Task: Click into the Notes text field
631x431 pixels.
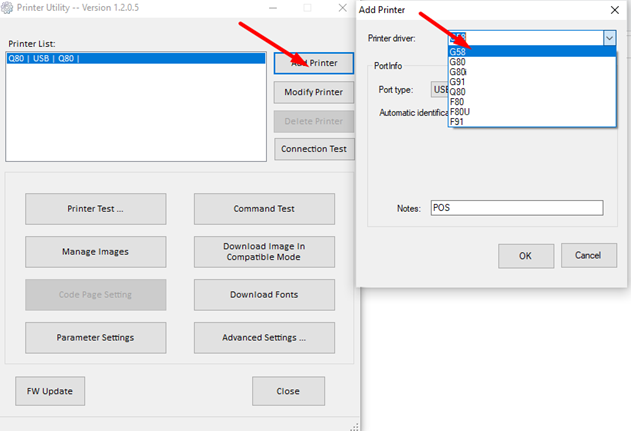Action: click(516, 208)
